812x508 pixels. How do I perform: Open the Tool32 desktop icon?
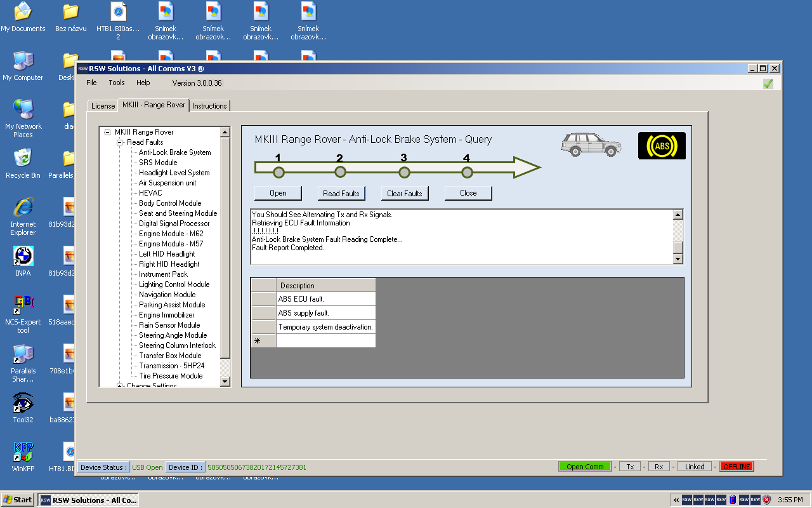(23, 403)
